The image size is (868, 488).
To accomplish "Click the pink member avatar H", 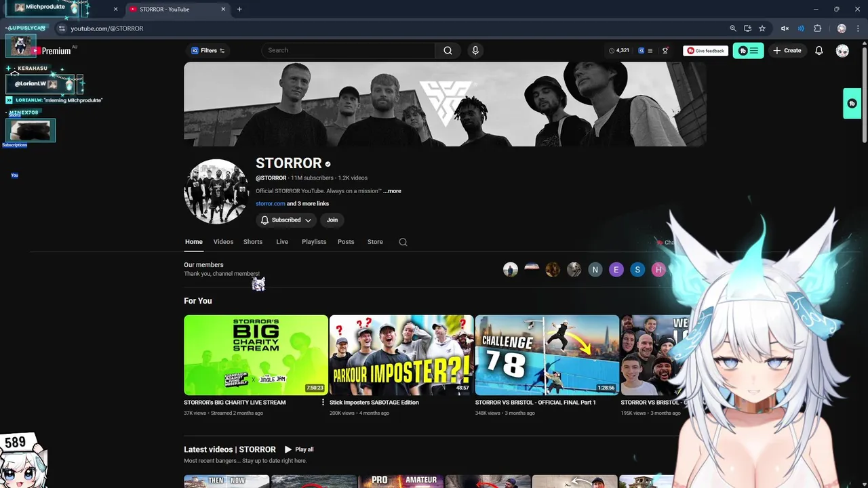I will [x=658, y=270].
